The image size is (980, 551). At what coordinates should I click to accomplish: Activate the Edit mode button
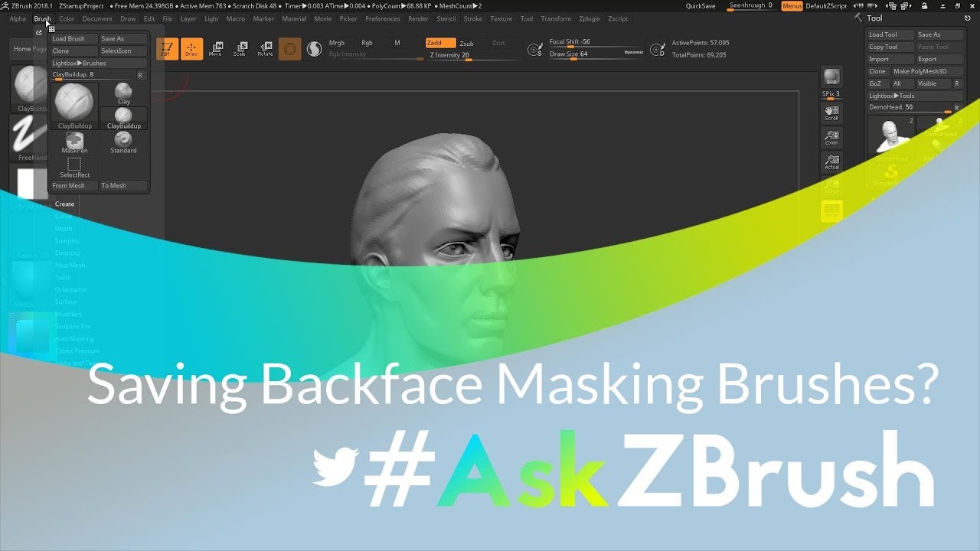168,49
